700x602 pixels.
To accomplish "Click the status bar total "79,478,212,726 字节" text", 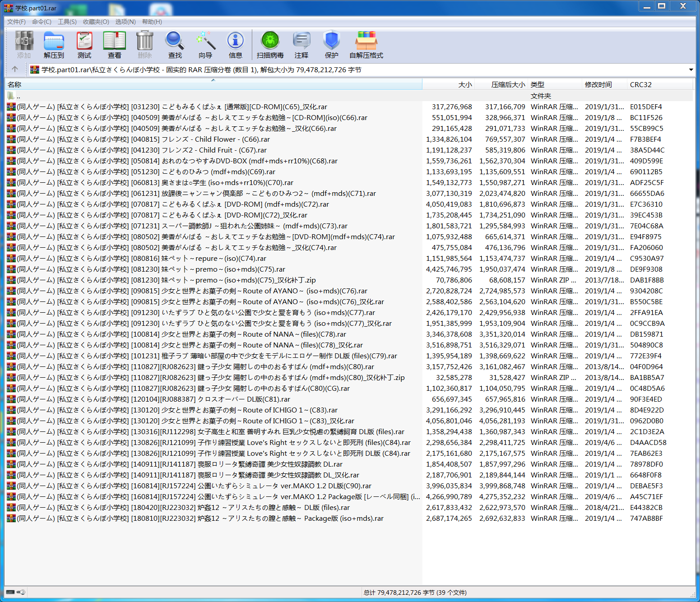I will click(405, 593).
